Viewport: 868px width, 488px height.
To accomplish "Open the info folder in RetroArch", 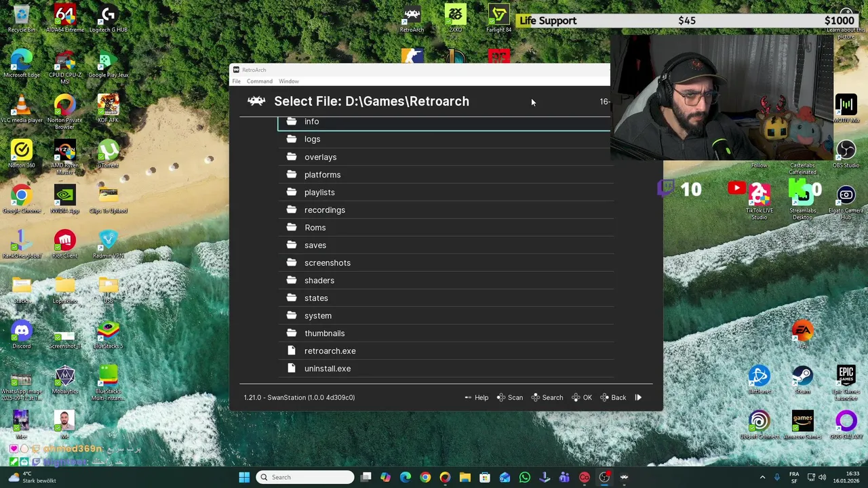I will [444, 121].
